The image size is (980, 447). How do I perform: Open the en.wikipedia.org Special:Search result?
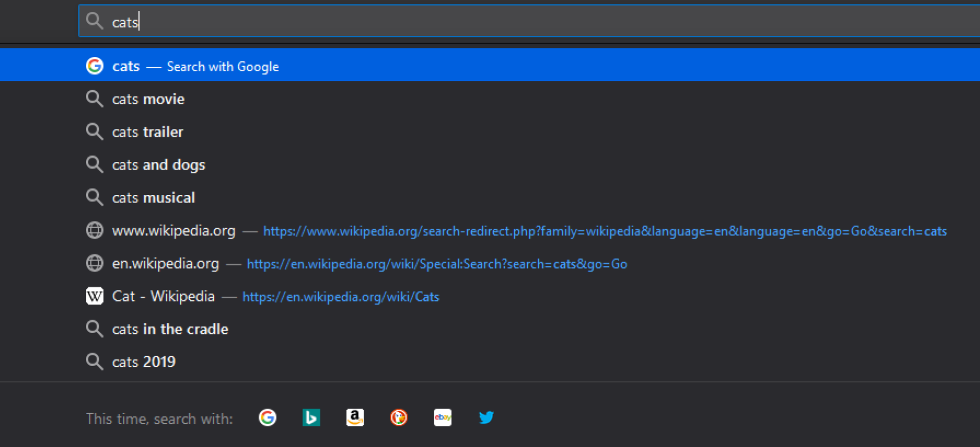(x=490, y=263)
